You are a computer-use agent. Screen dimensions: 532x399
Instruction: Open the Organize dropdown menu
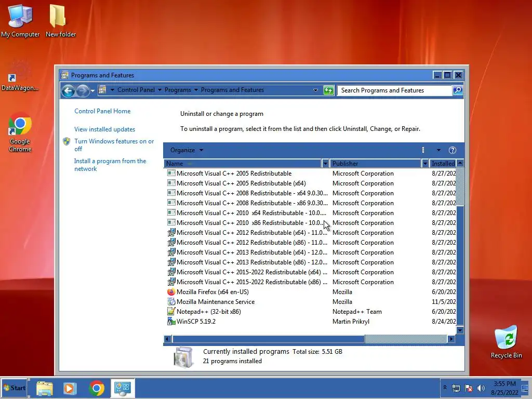coord(187,150)
